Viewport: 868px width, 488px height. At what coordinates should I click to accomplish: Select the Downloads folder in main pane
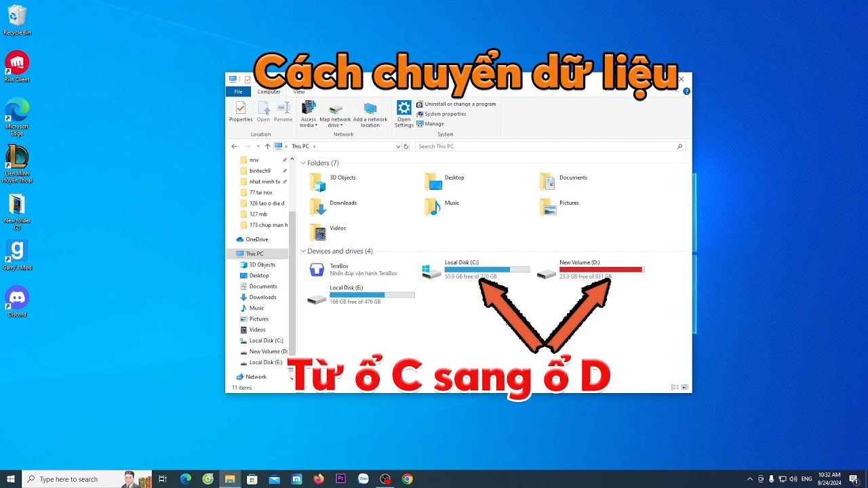333,207
